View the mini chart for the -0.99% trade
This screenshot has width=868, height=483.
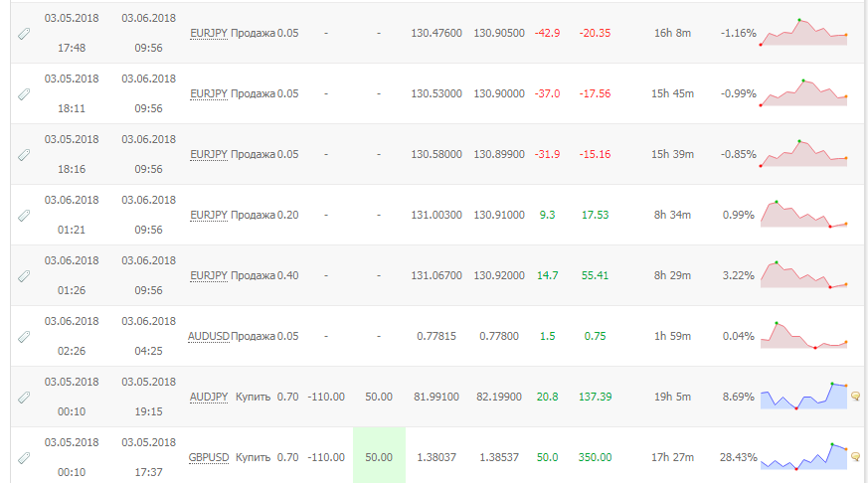[803, 93]
